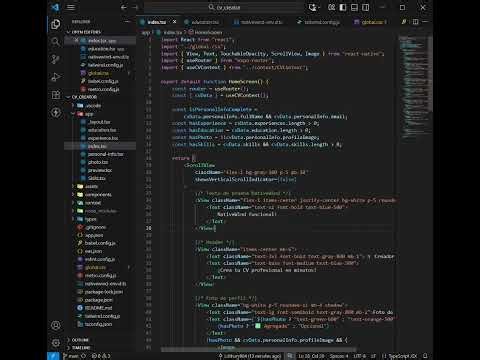Screen dimensions: 480x360
Task: Switch to the global.css editor tab
Action: 372,22
